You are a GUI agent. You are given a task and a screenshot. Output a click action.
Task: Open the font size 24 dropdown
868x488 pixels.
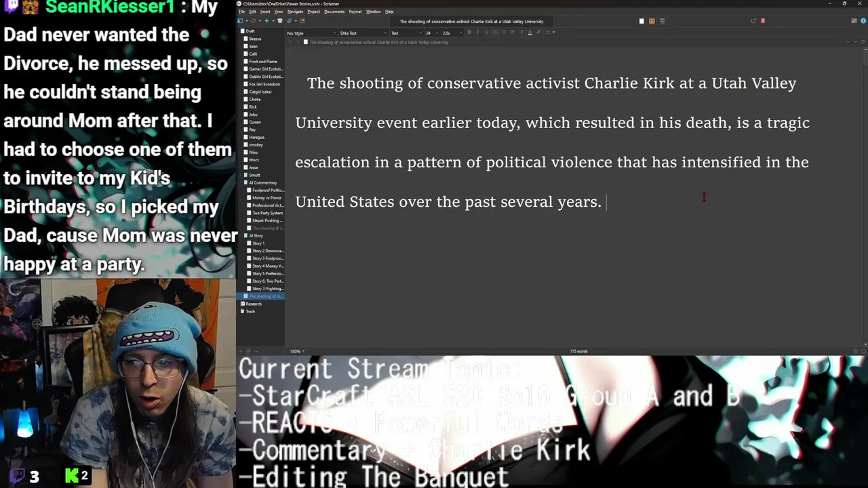(x=431, y=33)
